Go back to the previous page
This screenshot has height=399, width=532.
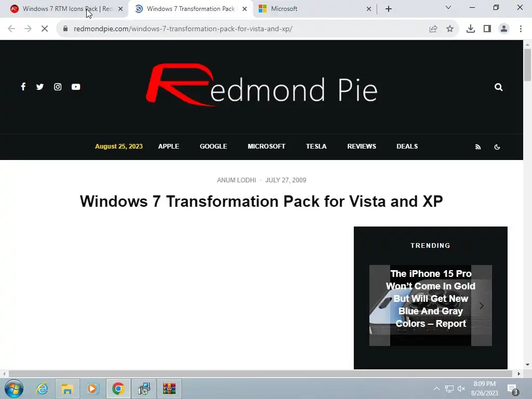11,29
